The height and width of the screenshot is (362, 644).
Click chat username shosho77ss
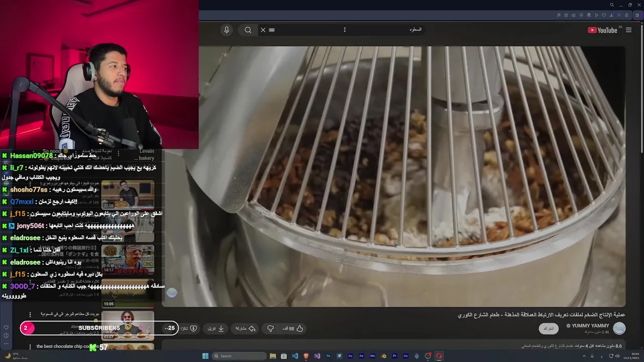(x=29, y=190)
